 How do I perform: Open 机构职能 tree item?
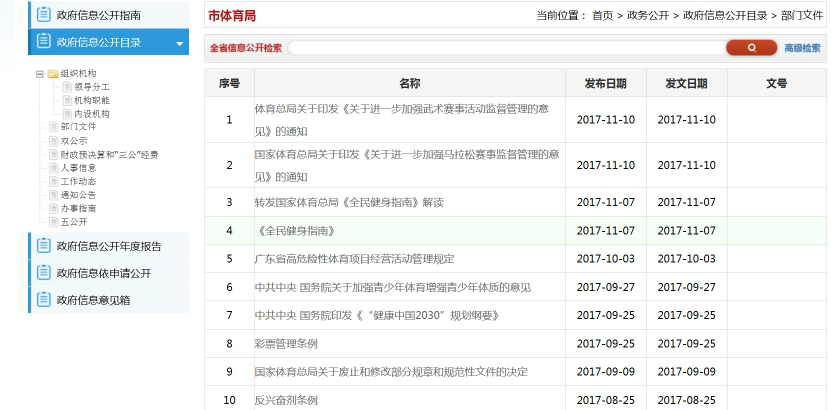(x=91, y=101)
